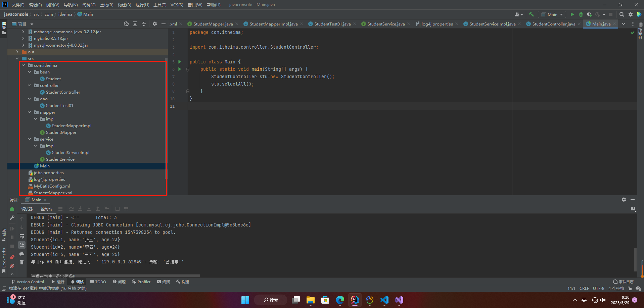Switch to the StudentController.java editor tab
Screen dimensions: 644x308
coord(553,24)
